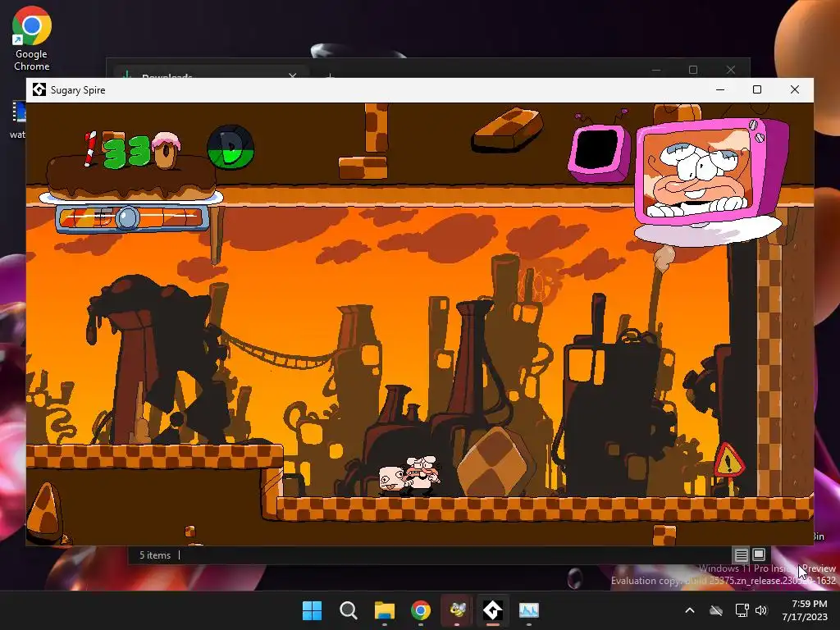Screen dimensions: 840x630
Task: Open File Explorer from the taskbar
Action: (385, 610)
